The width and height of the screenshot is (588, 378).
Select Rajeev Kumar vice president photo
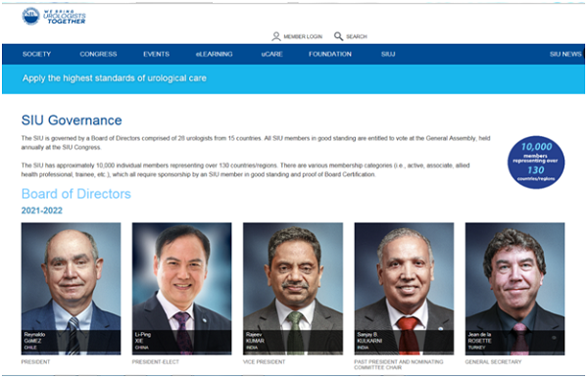pos(293,289)
